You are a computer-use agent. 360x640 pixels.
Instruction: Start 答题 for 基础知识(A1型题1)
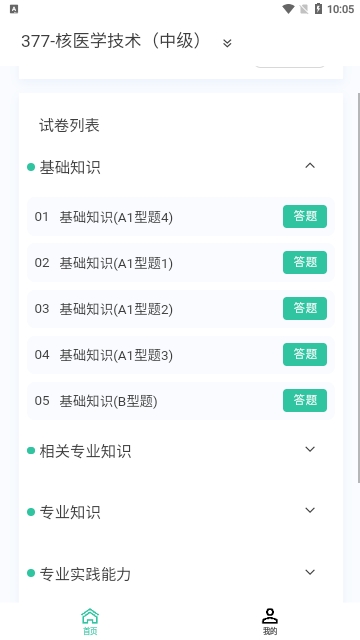pos(305,262)
